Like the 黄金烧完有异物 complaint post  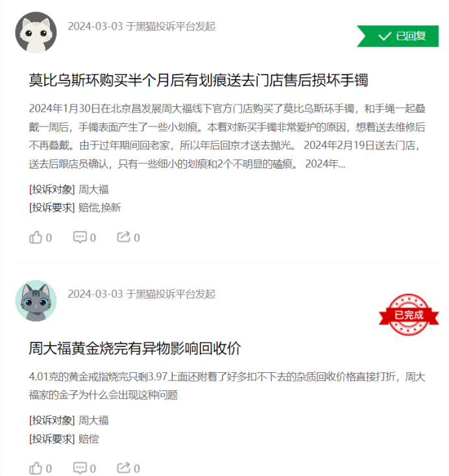pos(40,468)
